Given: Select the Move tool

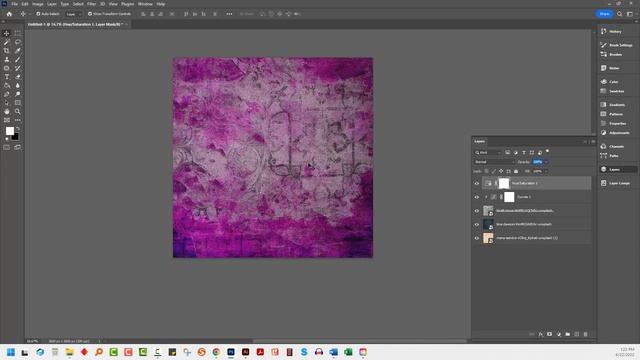Looking at the screenshot, I should pyautogui.click(x=7, y=33).
